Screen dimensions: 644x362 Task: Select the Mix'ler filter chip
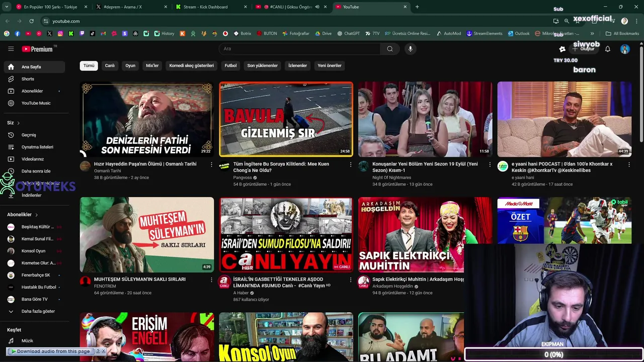(x=152, y=65)
